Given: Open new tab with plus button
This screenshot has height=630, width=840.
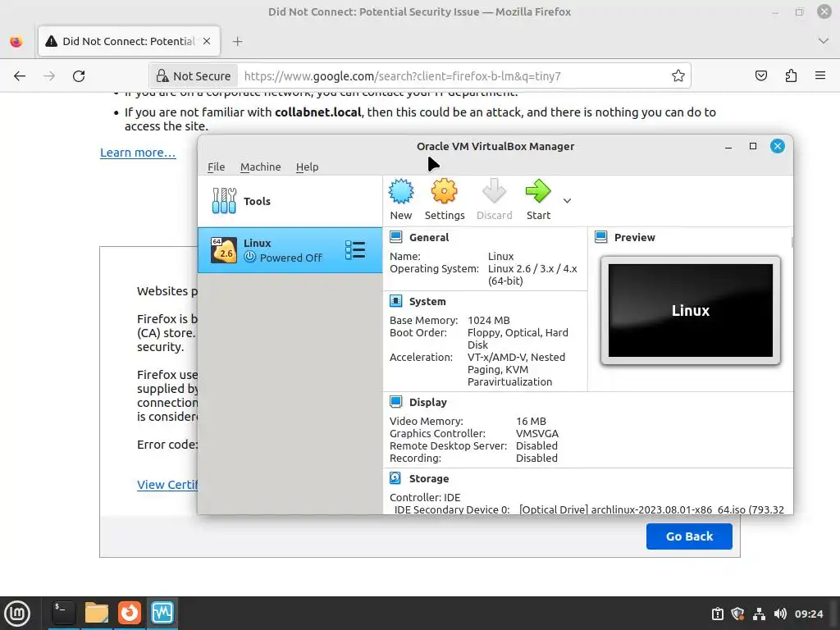Looking at the screenshot, I should coord(237,41).
